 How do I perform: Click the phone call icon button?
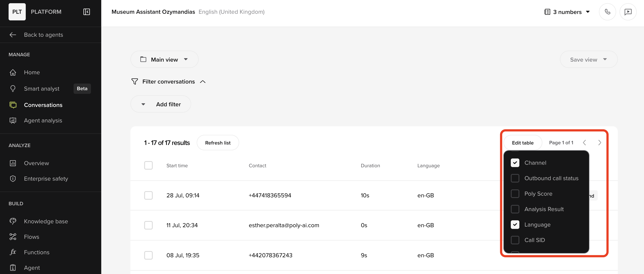(x=607, y=12)
